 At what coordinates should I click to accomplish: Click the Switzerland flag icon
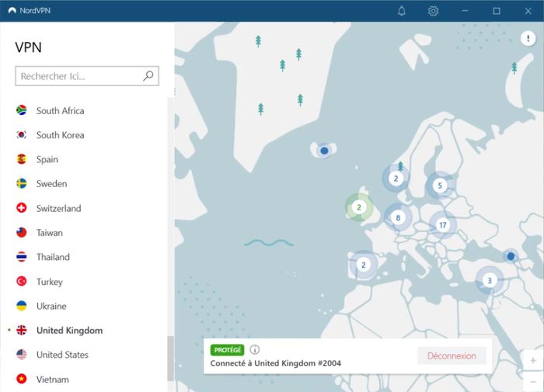22,208
